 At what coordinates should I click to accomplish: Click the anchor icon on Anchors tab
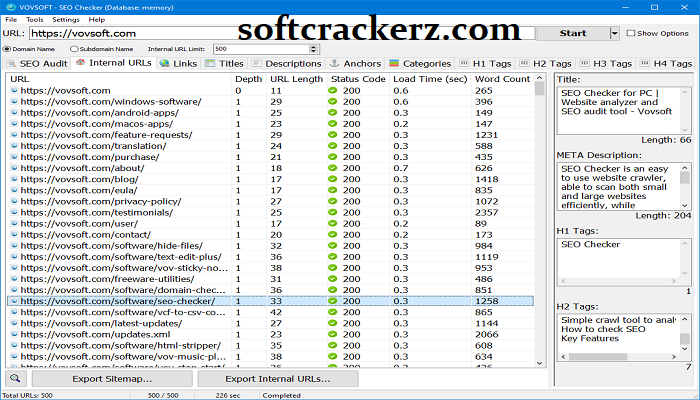334,63
